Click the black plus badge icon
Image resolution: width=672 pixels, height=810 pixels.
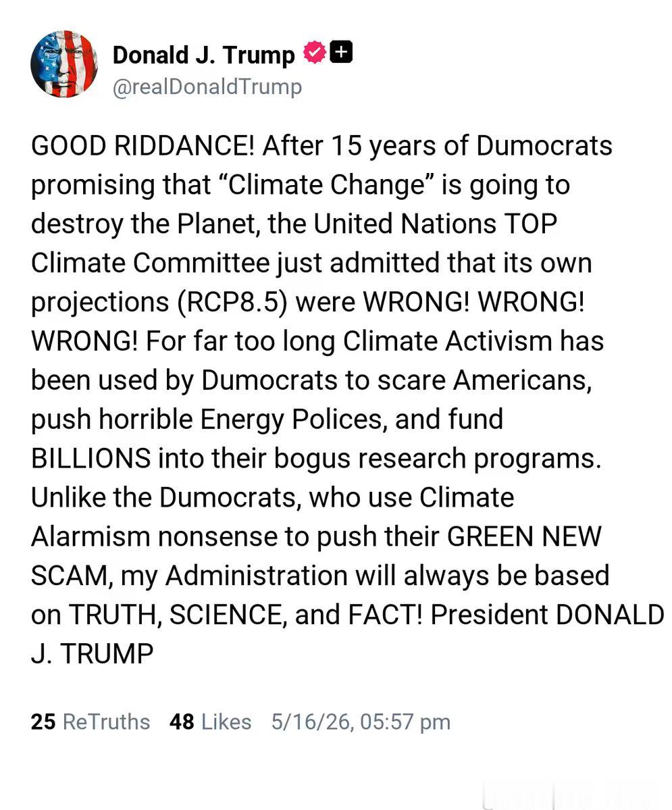pyautogui.click(x=341, y=51)
